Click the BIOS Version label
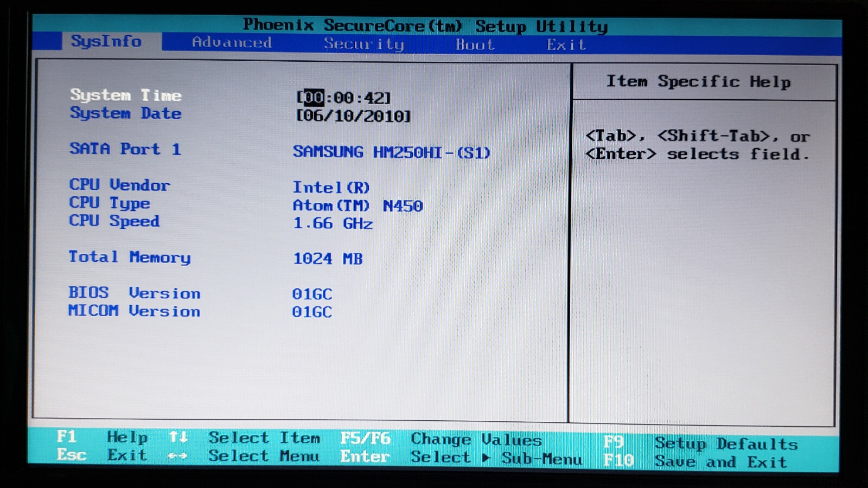This screenshot has width=868, height=488. (135, 293)
